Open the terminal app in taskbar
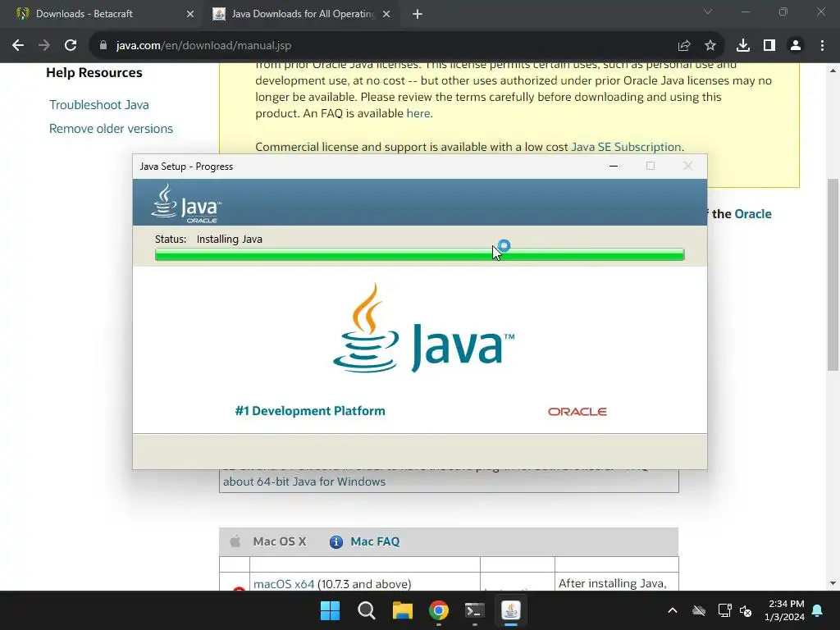The height and width of the screenshot is (630, 840). point(475,610)
